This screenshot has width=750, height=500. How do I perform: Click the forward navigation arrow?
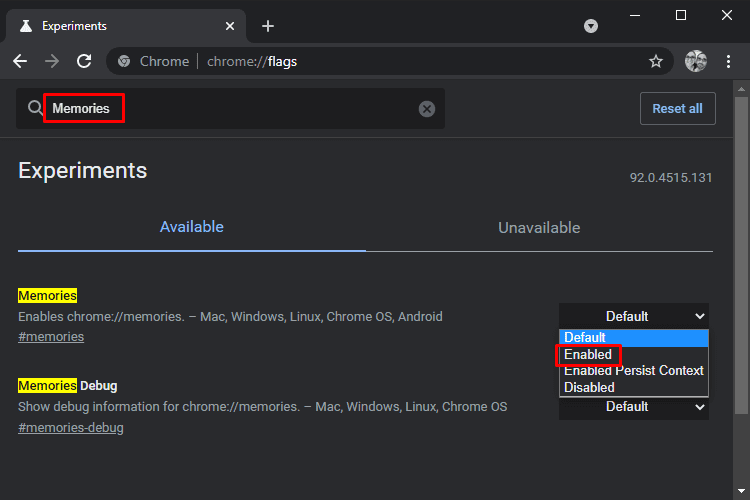click(52, 61)
